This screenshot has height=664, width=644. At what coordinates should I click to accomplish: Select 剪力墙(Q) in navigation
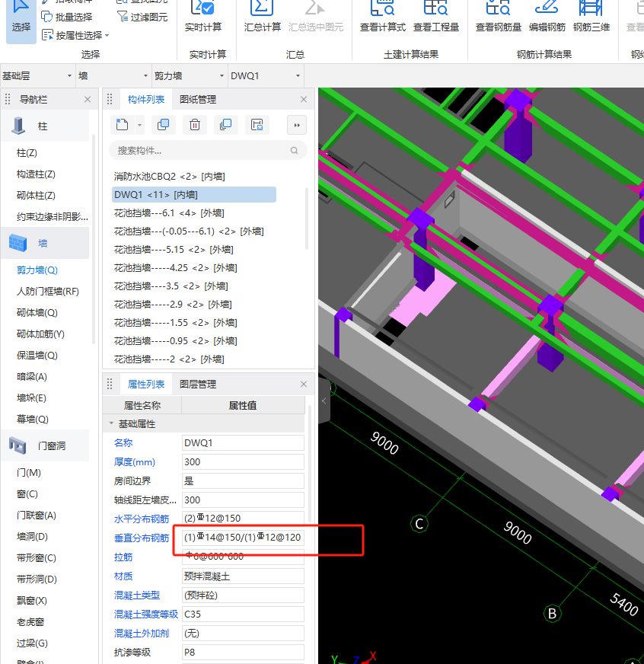pos(37,270)
